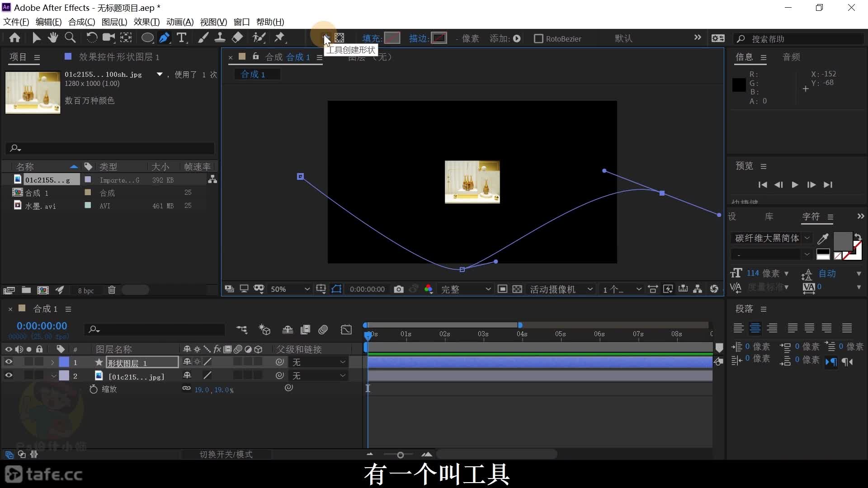
Task: Click the 描边 stroke options label
Action: pos(419,38)
